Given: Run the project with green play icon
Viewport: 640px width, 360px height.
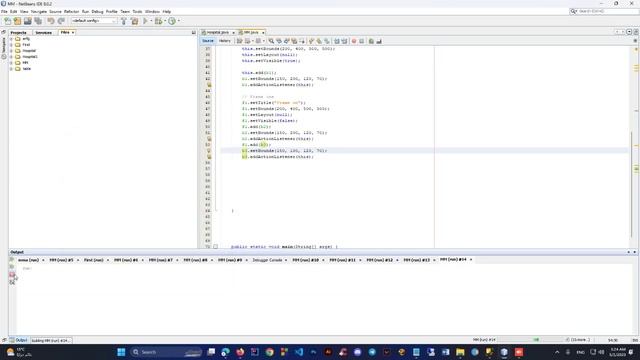Looking at the screenshot, I should tap(145, 21).
